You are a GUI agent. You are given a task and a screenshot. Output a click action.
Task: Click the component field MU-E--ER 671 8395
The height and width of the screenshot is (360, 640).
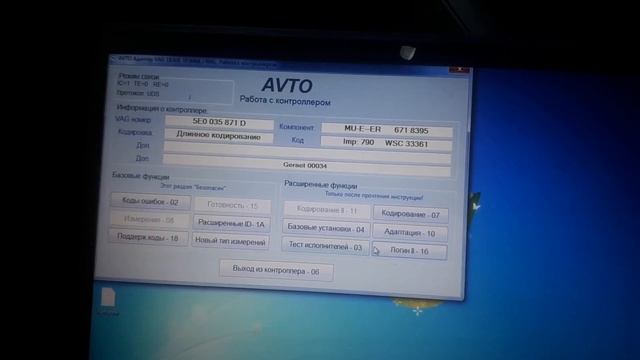387,129
